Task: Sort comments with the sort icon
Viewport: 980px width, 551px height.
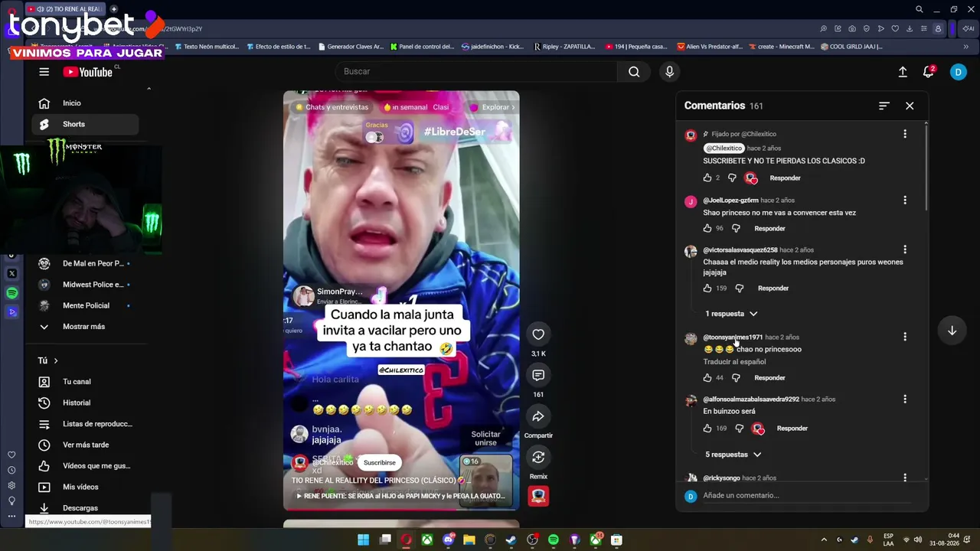Action: [x=884, y=106]
